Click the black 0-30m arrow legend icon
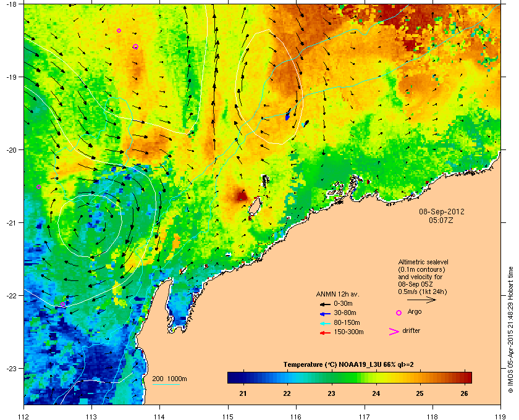The image size is (519, 420). [x=325, y=304]
